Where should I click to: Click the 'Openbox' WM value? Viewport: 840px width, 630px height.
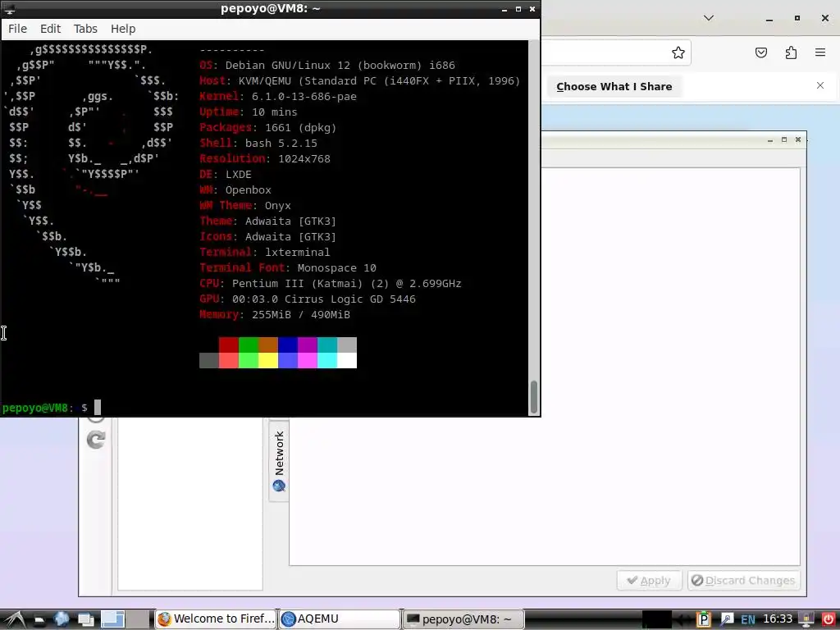click(x=248, y=190)
